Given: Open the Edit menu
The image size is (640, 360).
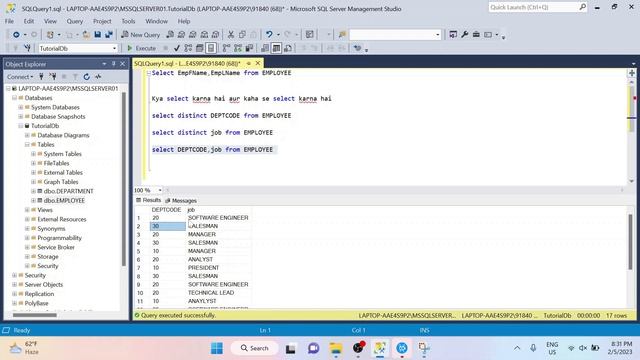Looking at the screenshot, I should pos(29,21).
